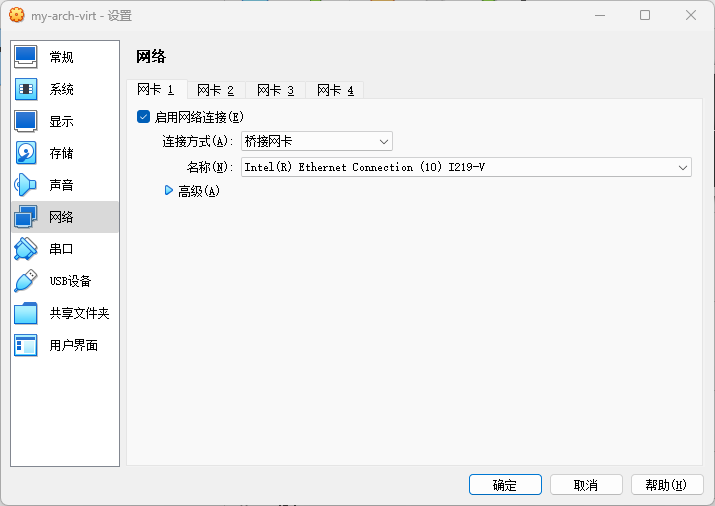The height and width of the screenshot is (506, 715).
Task: Click the 确定 button
Action: coord(505,485)
